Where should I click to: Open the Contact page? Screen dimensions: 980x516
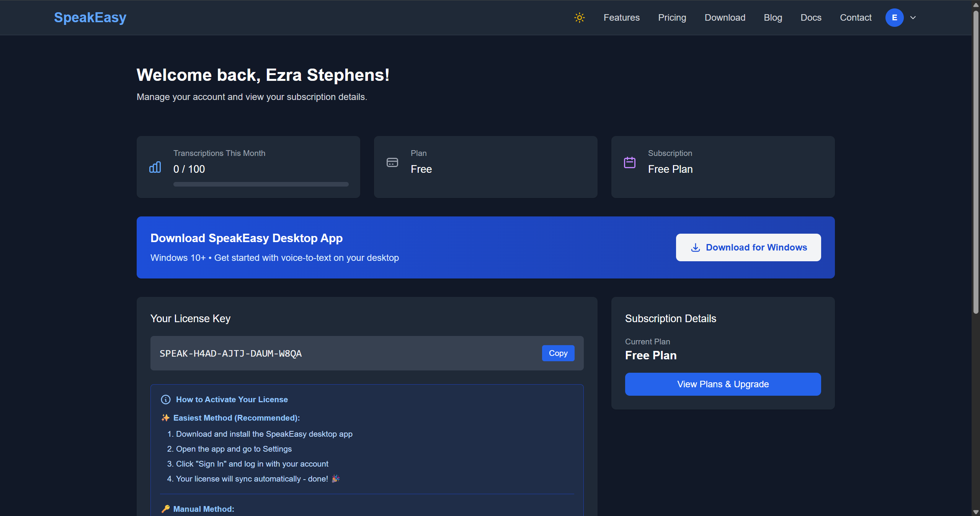tap(856, 17)
